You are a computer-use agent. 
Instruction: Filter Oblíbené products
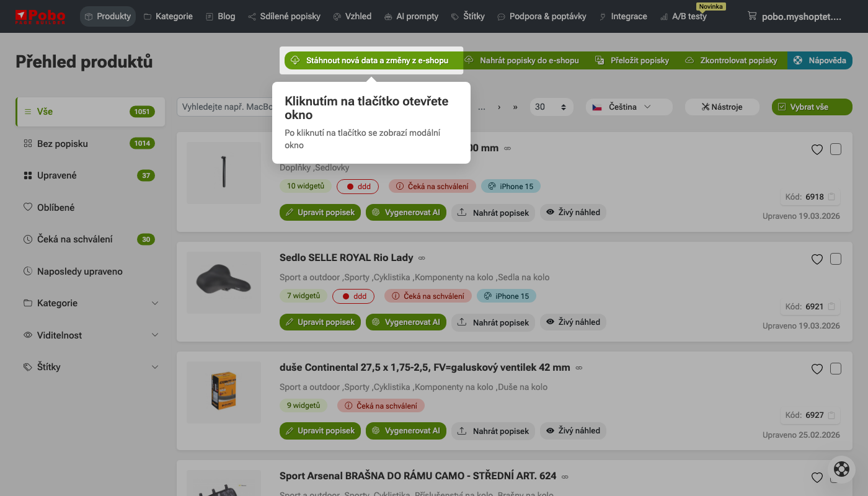point(91,207)
